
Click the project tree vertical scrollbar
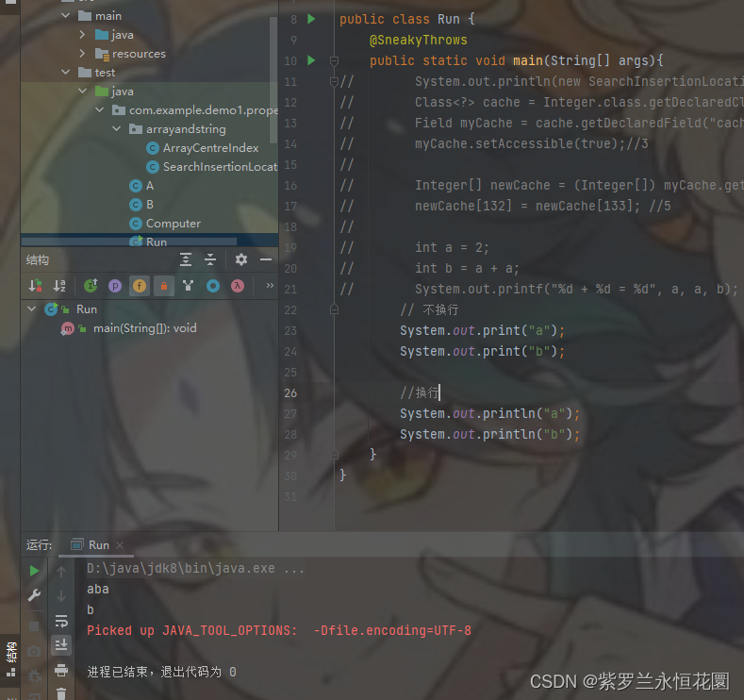(273, 80)
